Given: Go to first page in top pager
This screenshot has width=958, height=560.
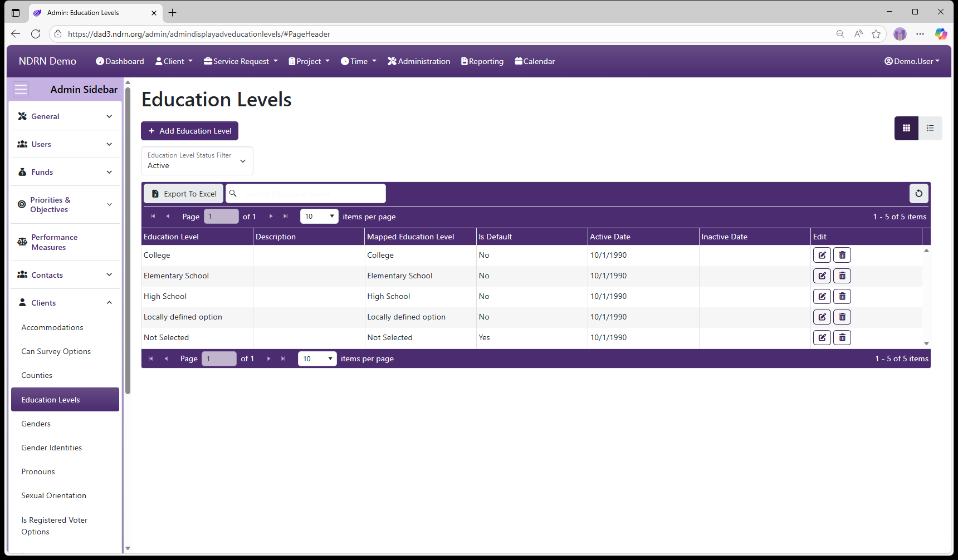Looking at the screenshot, I should pos(153,216).
